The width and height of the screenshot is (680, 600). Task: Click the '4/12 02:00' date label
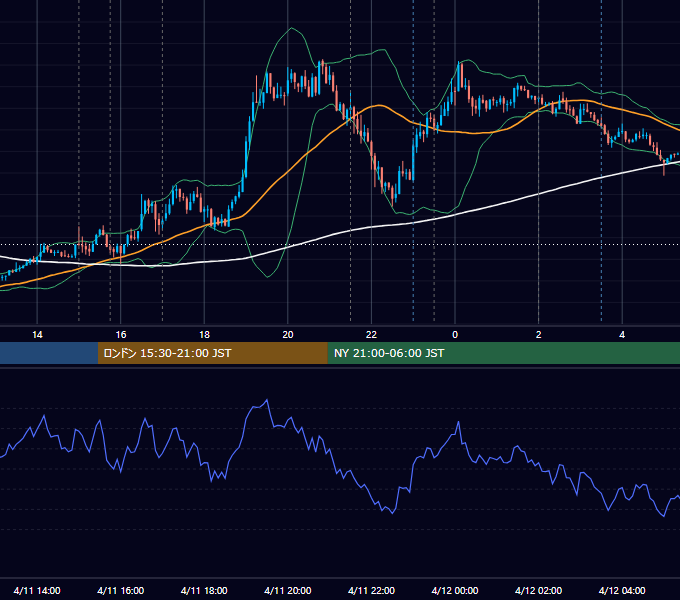(x=538, y=590)
